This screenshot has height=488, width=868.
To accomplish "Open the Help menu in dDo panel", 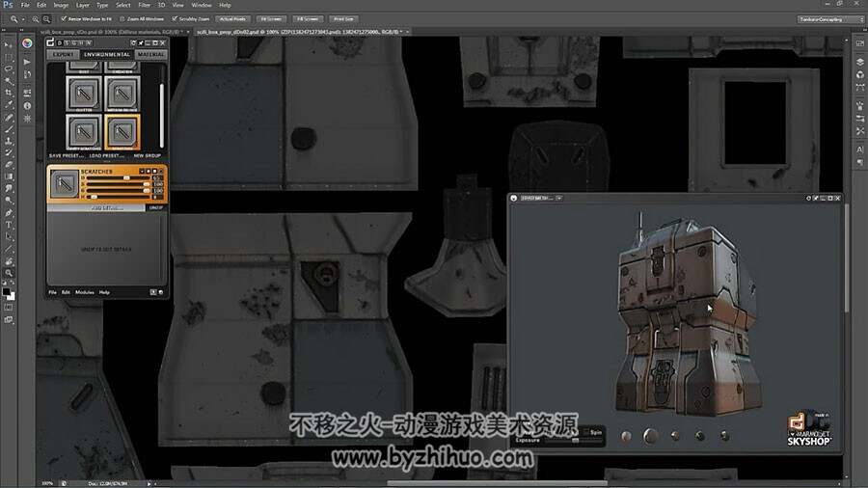I will click(x=104, y=292).
